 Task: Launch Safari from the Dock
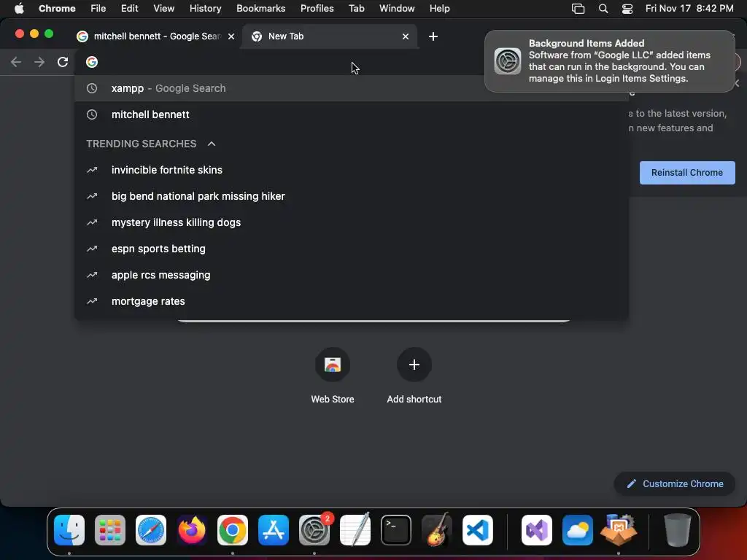coord(151,530)
